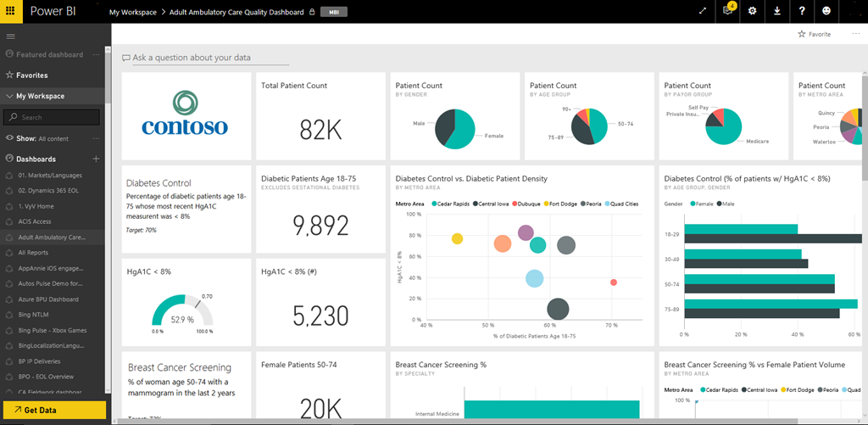Collapse the Dashboards section header

(x=36, y=159)
